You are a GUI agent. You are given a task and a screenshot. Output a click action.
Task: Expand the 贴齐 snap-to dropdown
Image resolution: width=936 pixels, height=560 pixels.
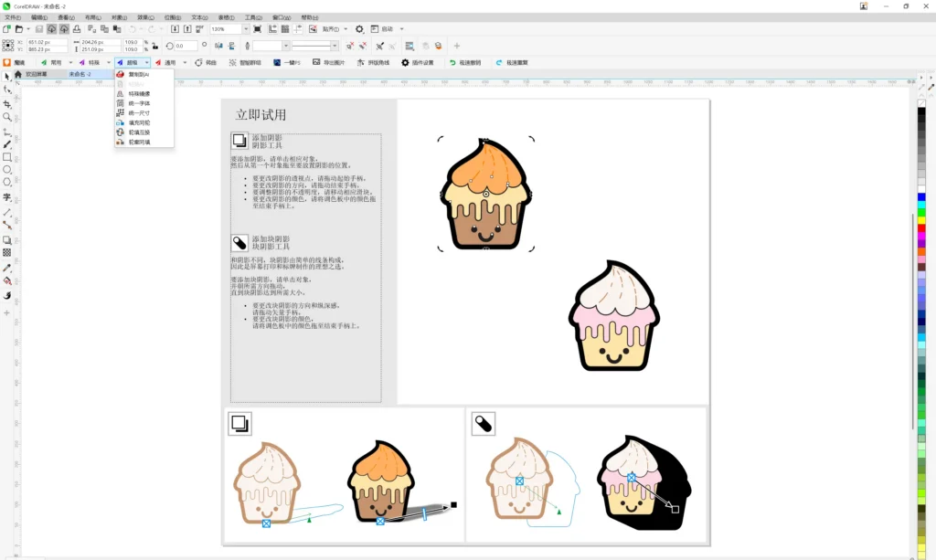click(x=346, y=28)
